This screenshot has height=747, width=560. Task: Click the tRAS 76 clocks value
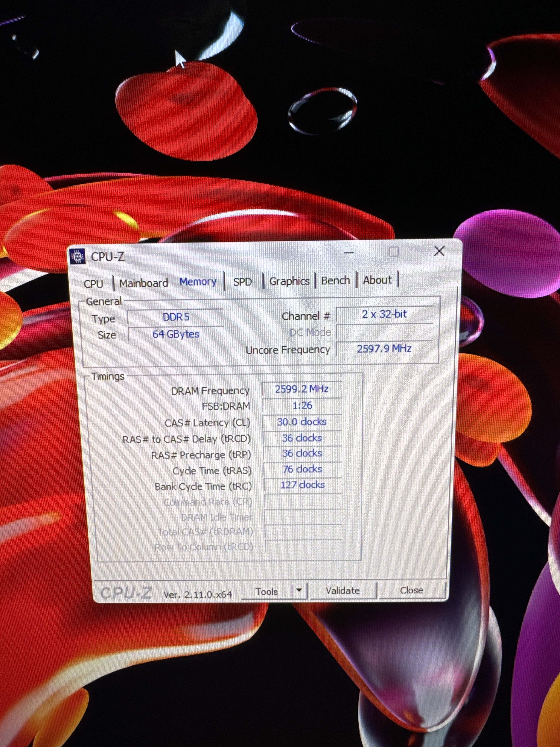pyautogui.click(x=302, y=469)
